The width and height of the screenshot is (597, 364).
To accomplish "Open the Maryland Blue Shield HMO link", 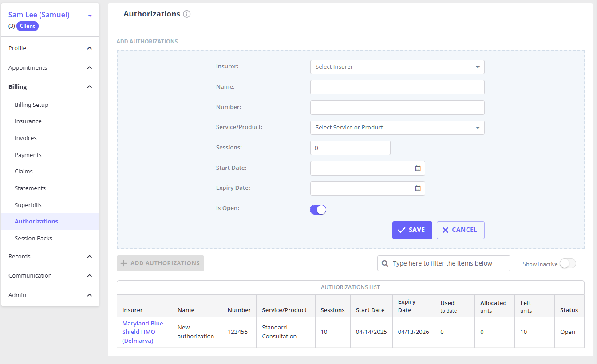I will point(142,332).
